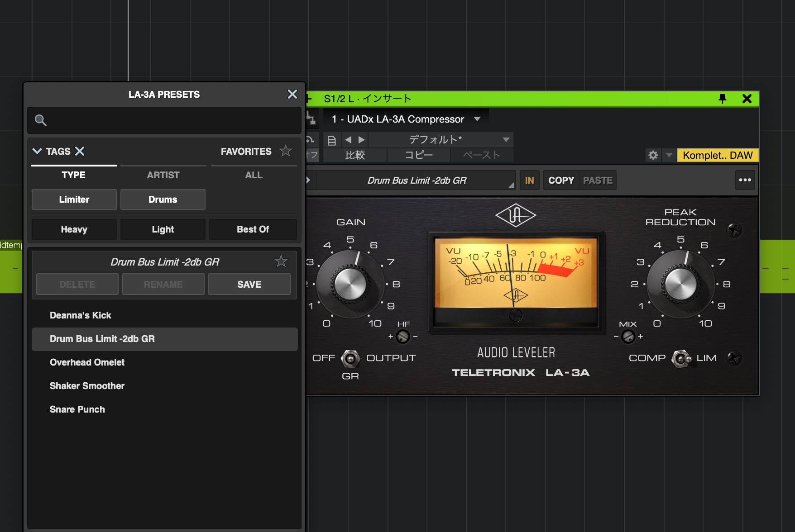
Task: Open plugin settings with the gear icon
Action: [653, 155]
